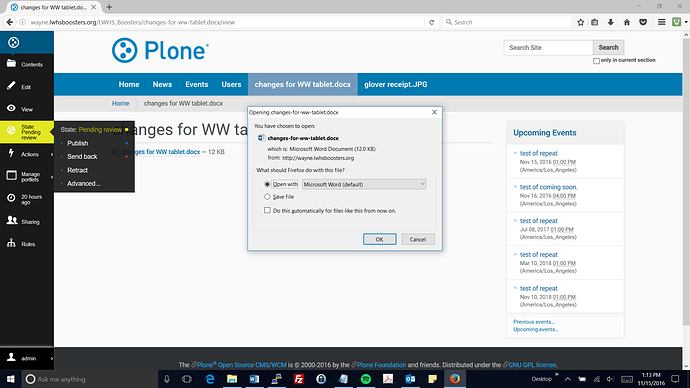Click the Plone toolbar logo icon

(14, 42)
